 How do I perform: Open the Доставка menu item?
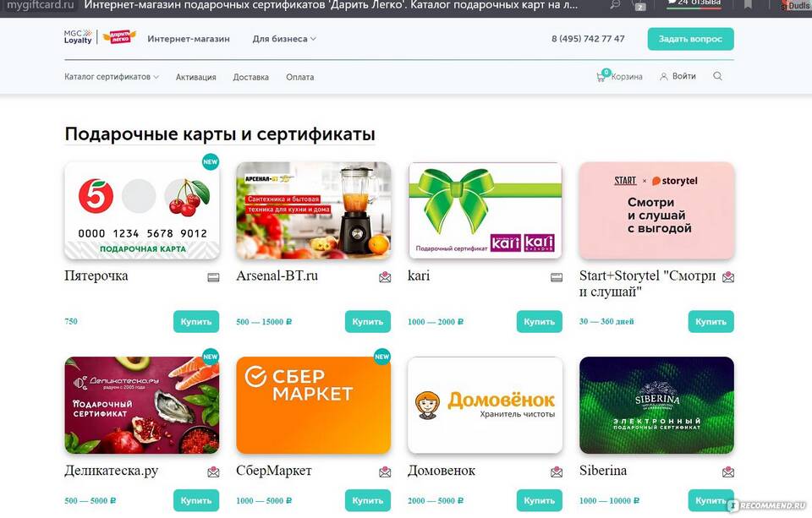click(250, 77)
